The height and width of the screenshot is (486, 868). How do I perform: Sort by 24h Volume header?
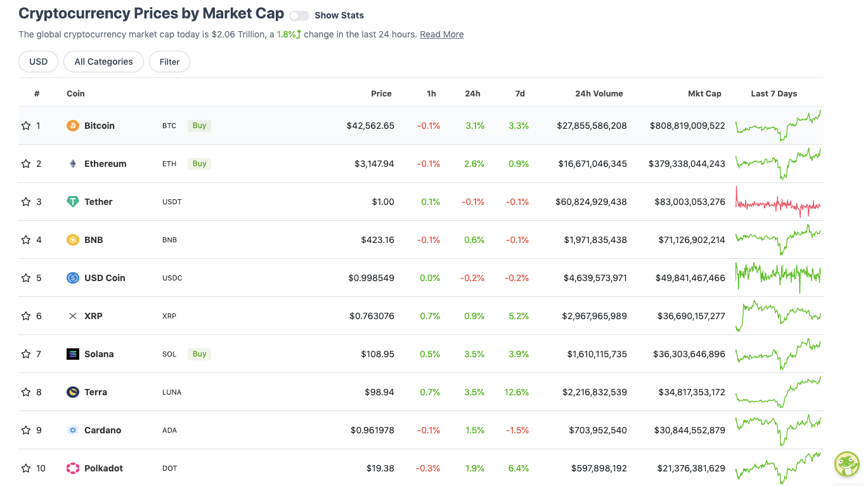coord(599,93)
